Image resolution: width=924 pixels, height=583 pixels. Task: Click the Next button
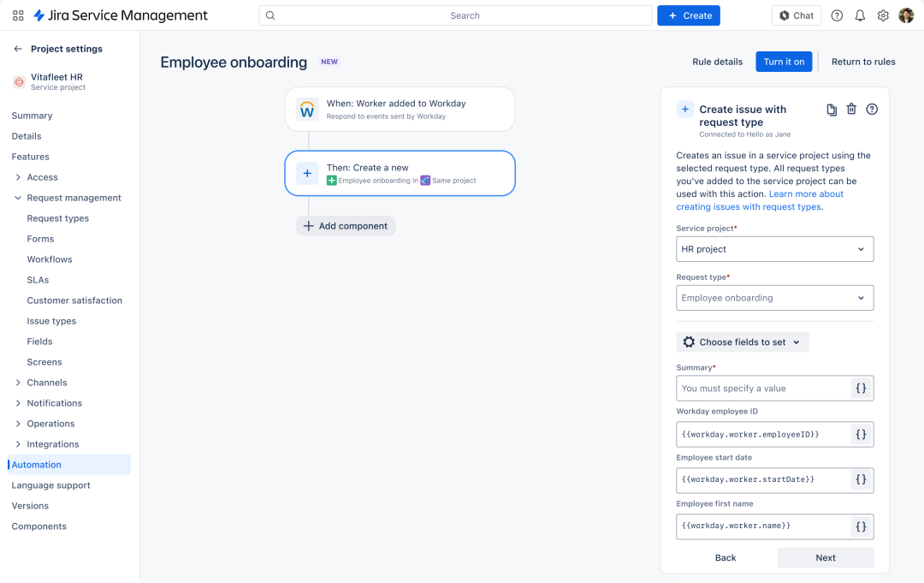point(826,557)
